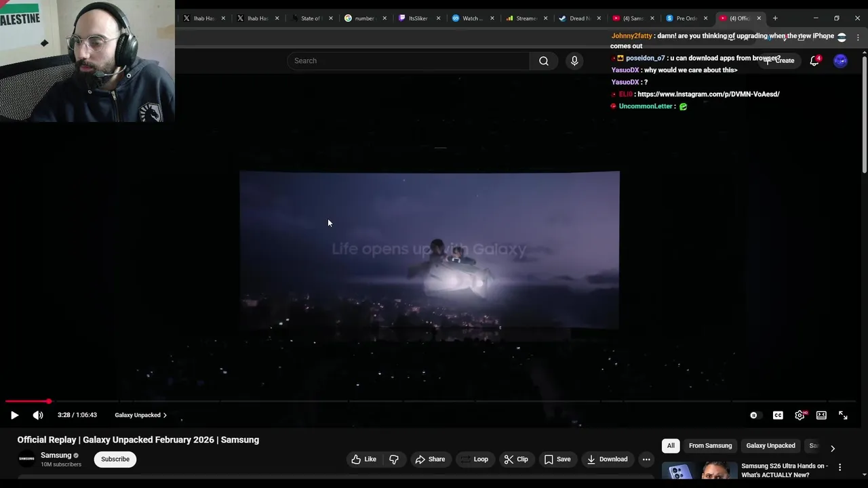Image resolution: width=868 pixels, height=488 pixels.
Task: Open the Instagram link in chat
Action: click(709, 94)
